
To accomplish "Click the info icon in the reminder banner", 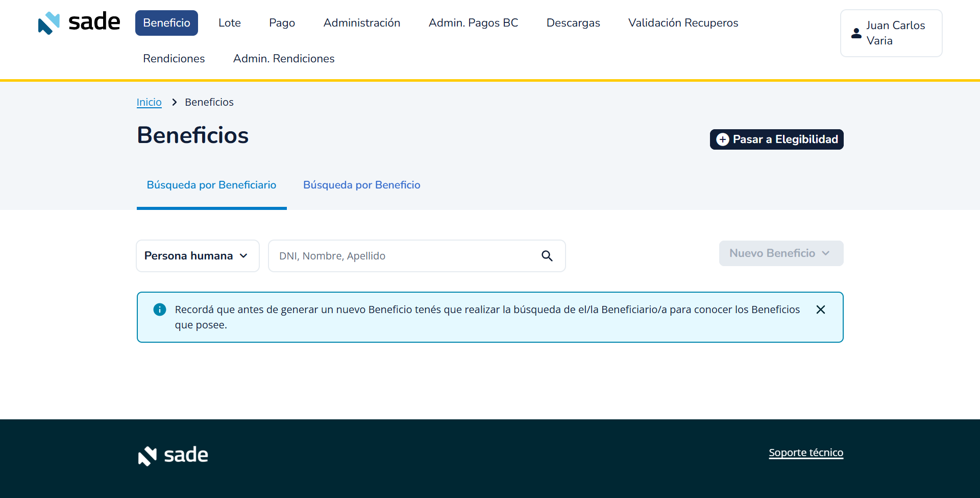I will (x=159, y=310).
